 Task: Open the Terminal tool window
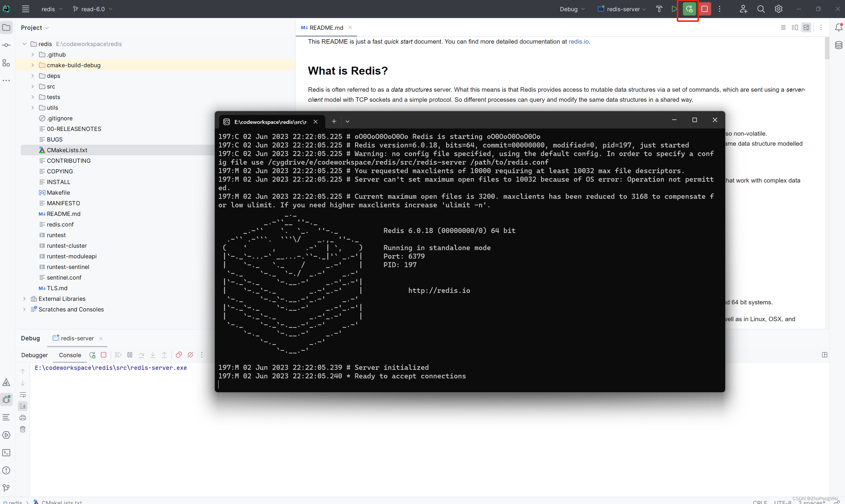click(6, 453)
